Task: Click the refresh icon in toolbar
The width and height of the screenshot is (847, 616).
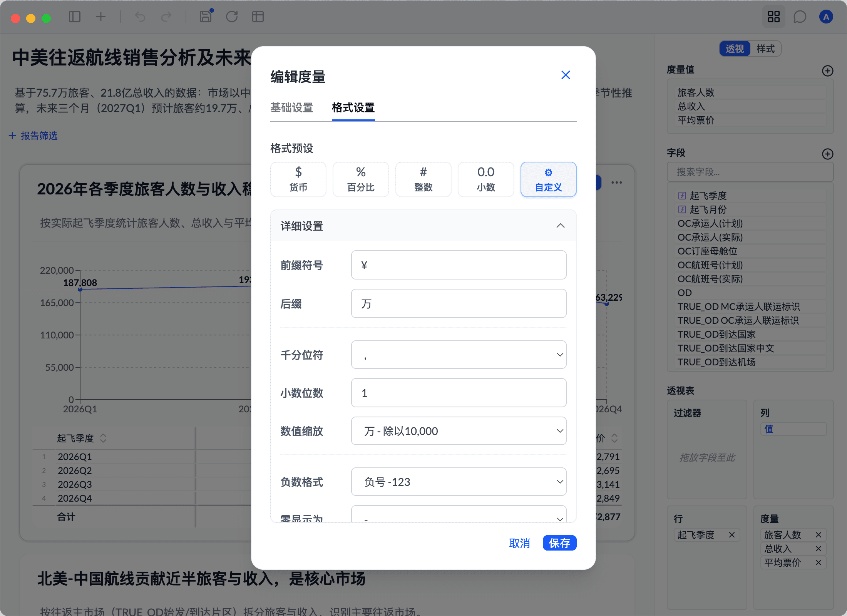Action: (232, 17)
